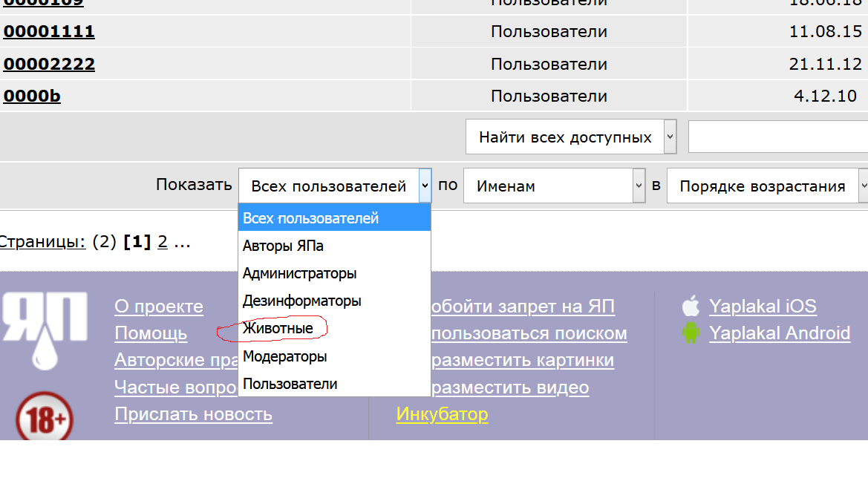868x481 pixels.
Task: Open the 'Прислать новость' link
Action: (x=193, y=414)
